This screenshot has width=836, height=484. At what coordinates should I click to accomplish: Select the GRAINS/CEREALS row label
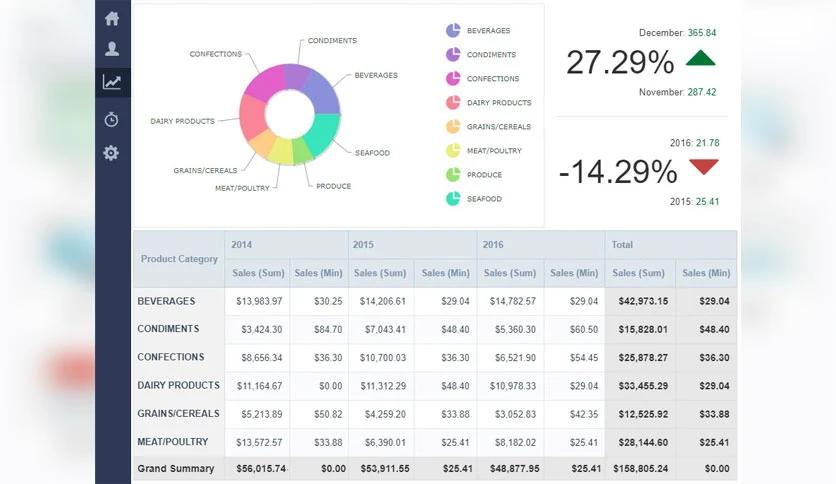[178, 414]
